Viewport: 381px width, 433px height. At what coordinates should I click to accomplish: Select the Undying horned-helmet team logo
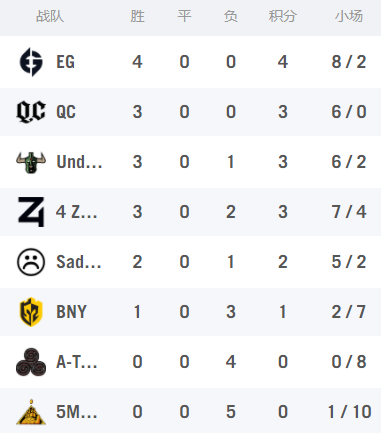[x=31, y=162]
